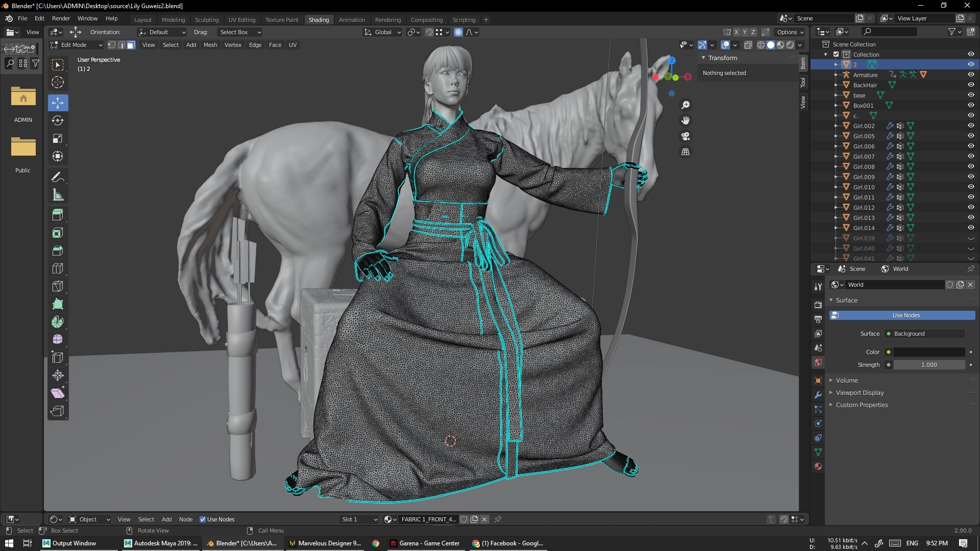Open the Slot 1 dropdown in the shader editor

pyautogui.click(x=359, y=519)
